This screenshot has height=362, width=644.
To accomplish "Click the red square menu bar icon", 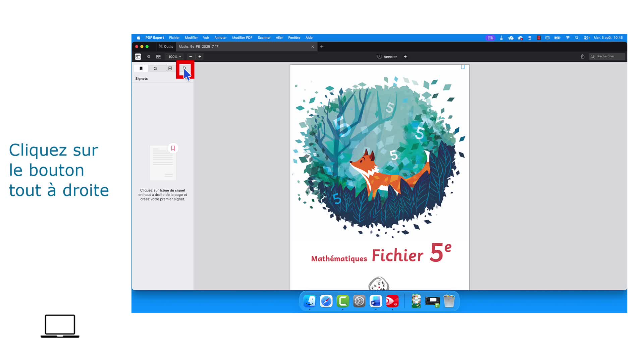I will (x=539, y=38).
